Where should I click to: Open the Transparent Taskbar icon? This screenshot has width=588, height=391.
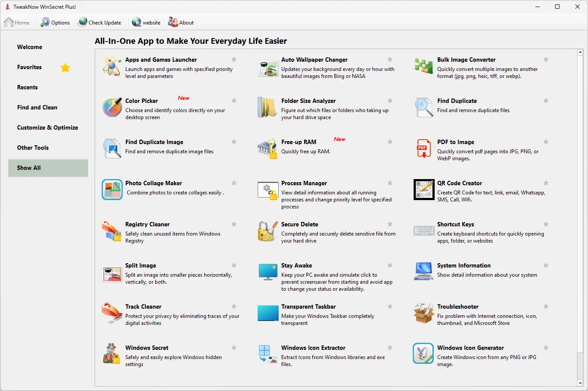[268, 314]
